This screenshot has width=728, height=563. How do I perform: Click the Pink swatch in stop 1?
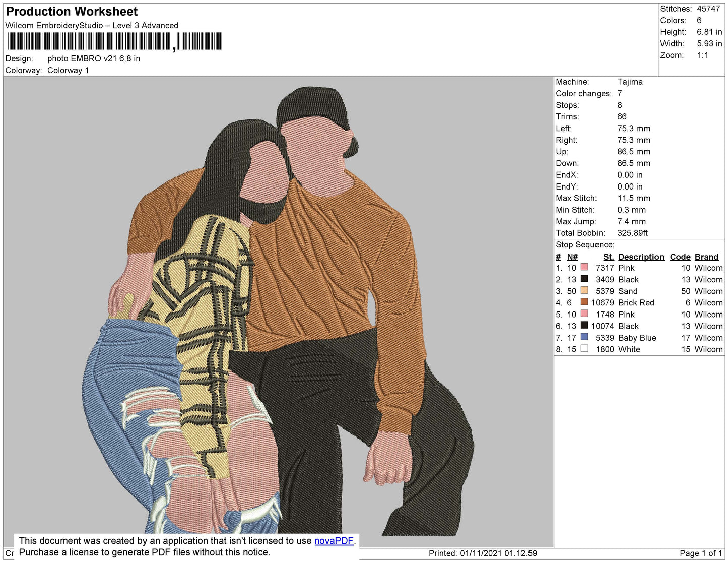[x=584, y=267]
